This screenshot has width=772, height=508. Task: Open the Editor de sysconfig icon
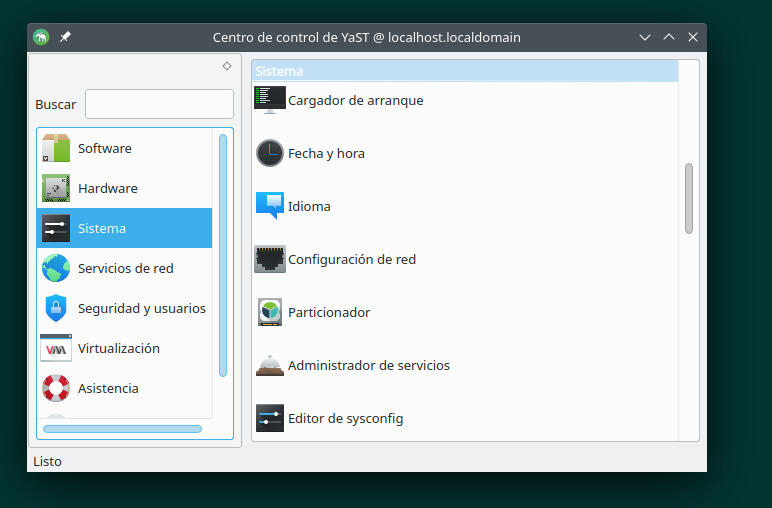click(x=270, y=418)
